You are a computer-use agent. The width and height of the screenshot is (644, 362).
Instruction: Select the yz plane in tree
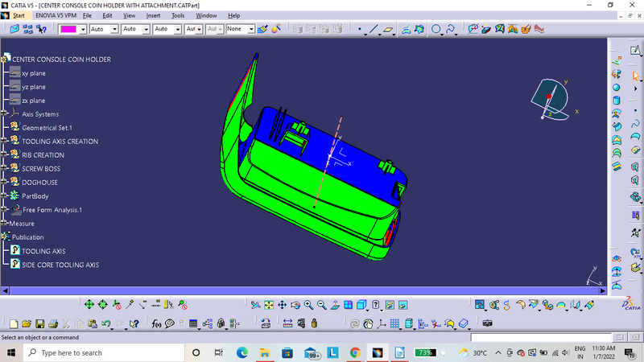tap(34, 87)
